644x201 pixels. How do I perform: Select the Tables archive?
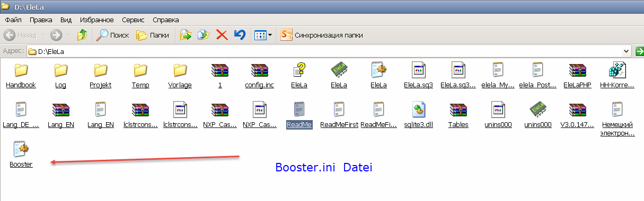[458, 115]
